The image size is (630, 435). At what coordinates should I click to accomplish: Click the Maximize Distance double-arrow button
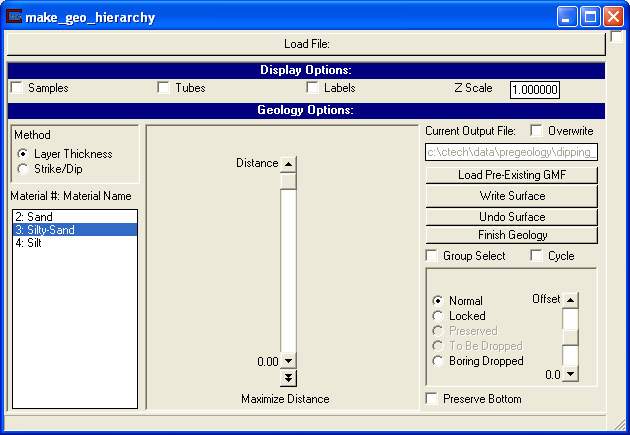point(288,378)
